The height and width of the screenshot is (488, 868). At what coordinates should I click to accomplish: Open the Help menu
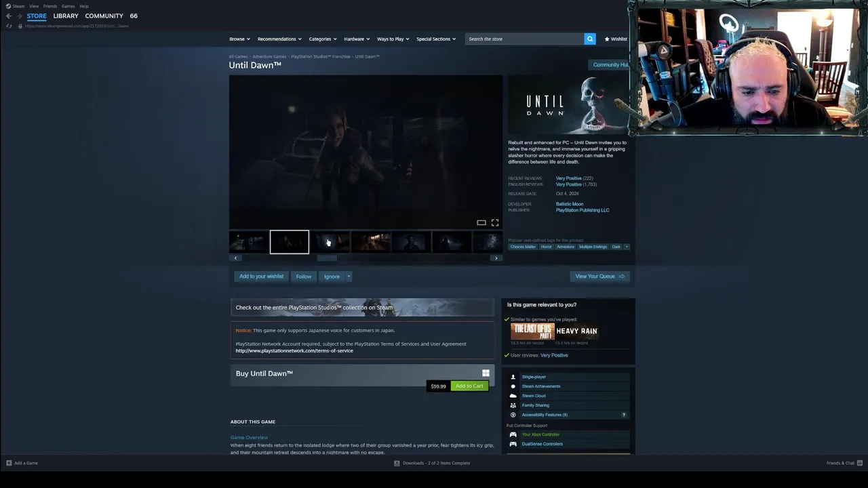point(84,6)
